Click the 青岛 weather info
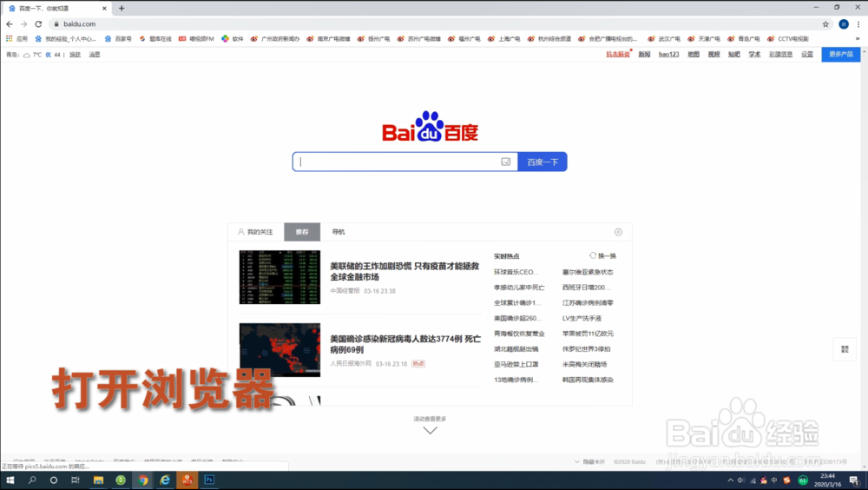This screenshot has width=868, height=490. tap(33, 55)
